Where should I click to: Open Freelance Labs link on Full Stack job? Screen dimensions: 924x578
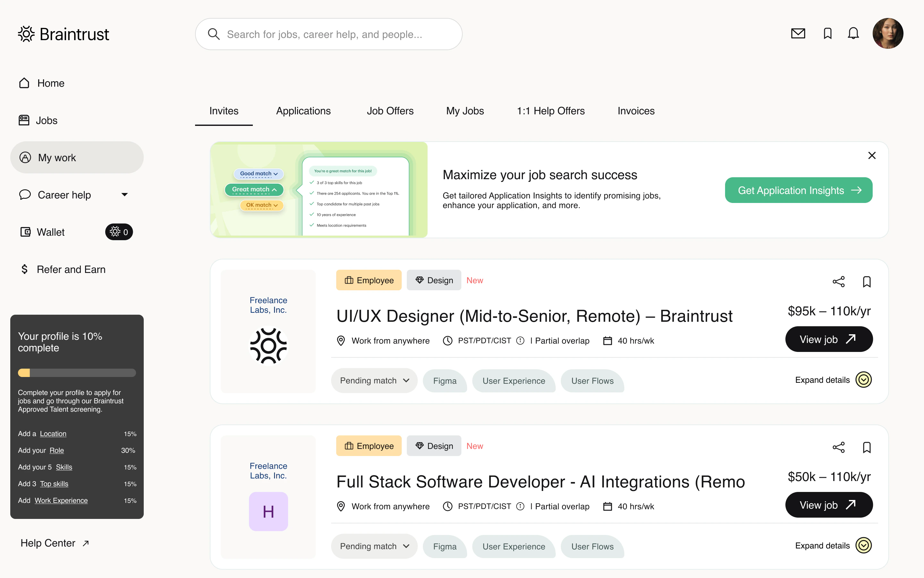tap(268, 470)
